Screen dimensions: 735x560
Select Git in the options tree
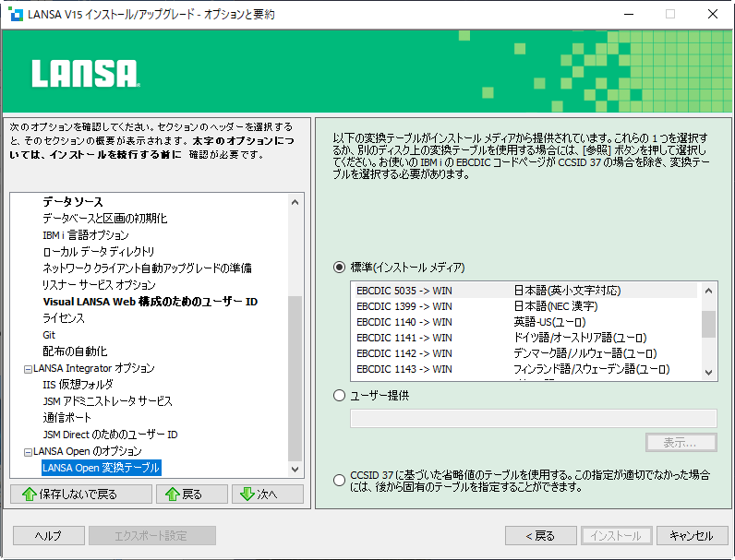[x=49, y=335]
